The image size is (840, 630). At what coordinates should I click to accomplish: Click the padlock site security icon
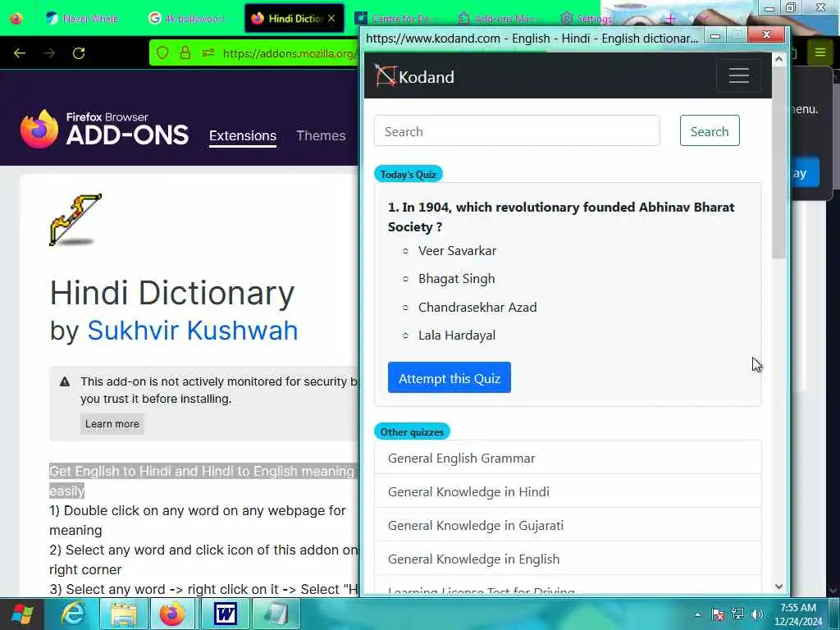tap(185, 52)
